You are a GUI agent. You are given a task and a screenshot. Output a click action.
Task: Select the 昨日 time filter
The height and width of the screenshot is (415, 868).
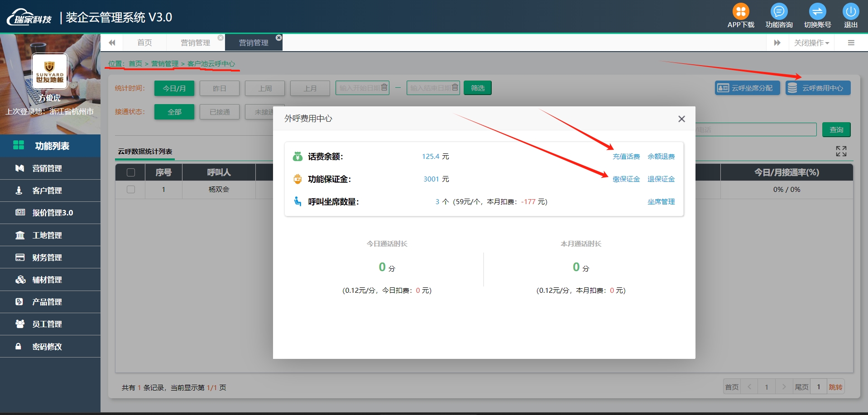pos(219,88)
